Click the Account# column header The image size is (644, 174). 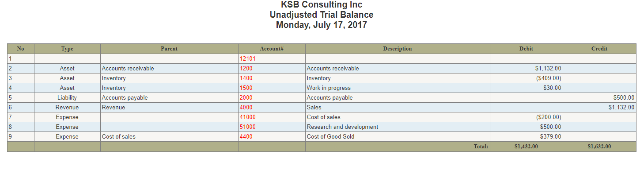pyautogui.click(x=272, y=49)
